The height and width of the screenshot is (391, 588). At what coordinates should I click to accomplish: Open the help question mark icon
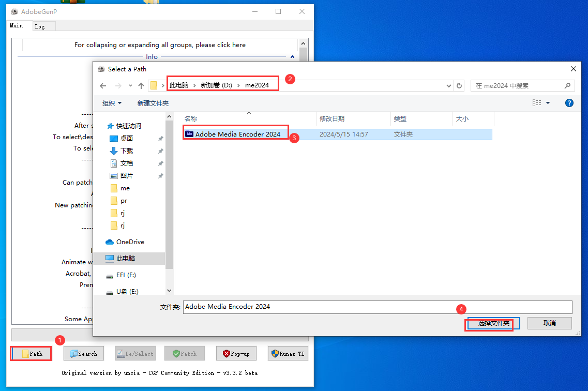pyautogui.click(x=569, y=103)
